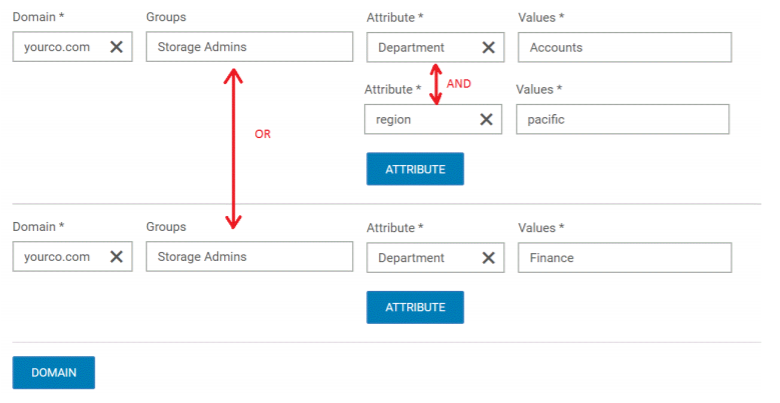The height and width of the screenshot is (403, 780).
Task: Open Domain combo box in first rule
Action: 58,47
